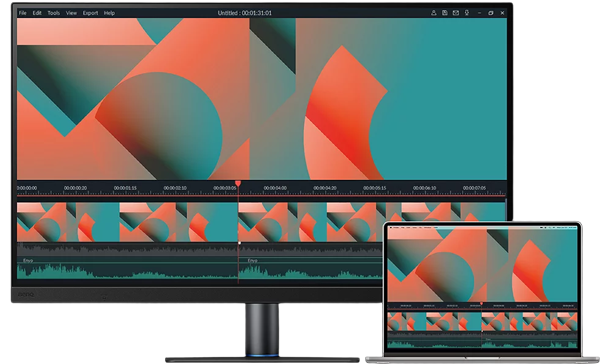Screen dimensions: 600x364
Task: Open the Edit menu
Action: pos(37,13)
